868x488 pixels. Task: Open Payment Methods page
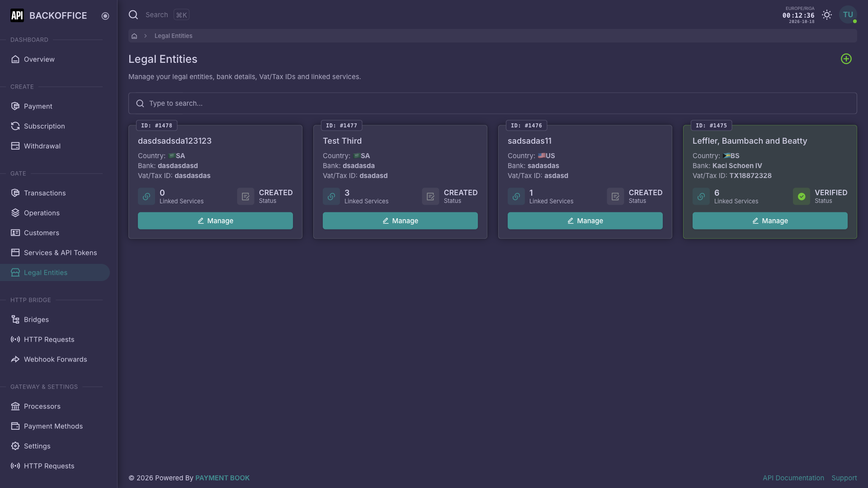pos(55,426)
